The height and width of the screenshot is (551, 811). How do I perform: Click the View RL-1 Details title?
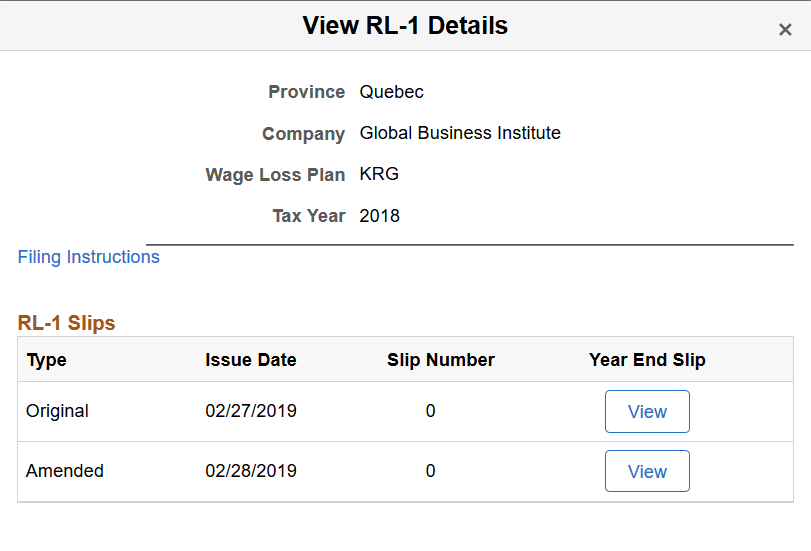pos(405,26)
